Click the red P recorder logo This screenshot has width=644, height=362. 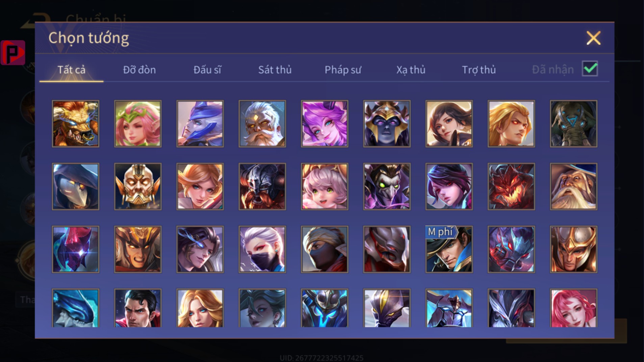pos(13,52)
